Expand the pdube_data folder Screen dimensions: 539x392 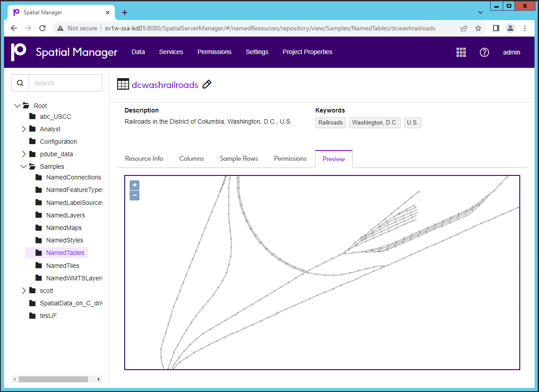point(24,154)
